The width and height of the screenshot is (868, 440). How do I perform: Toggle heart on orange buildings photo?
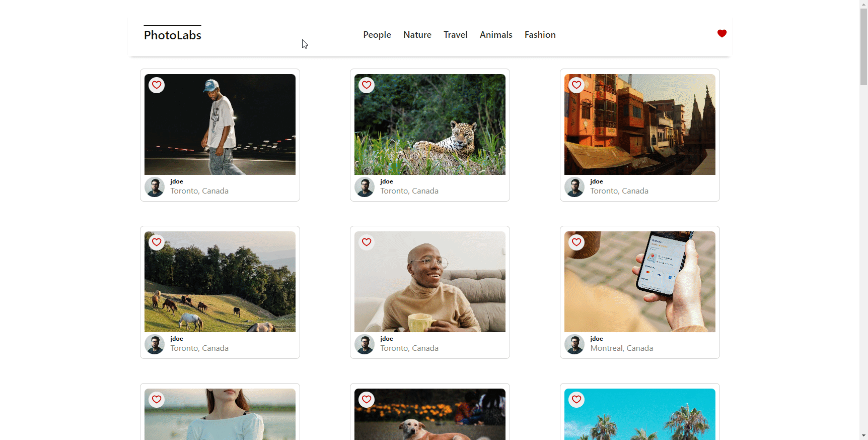[576, 85]
